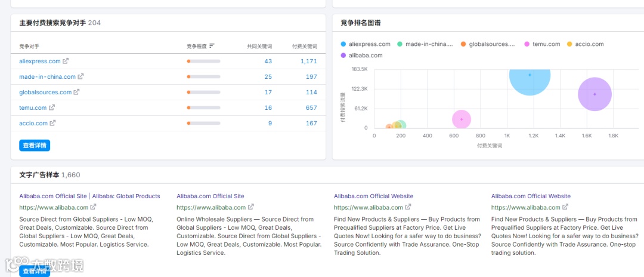Toggle aliexpress.com in chart legend
The width and height of the screenshot is (644, 277).
pyautogui.click(x=366, y=44)
